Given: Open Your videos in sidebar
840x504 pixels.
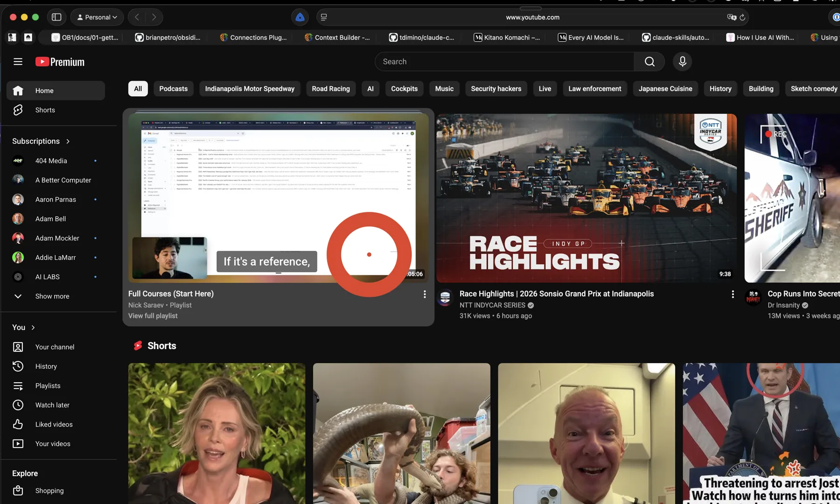Looking at the screenshot, I should (56, 444).
